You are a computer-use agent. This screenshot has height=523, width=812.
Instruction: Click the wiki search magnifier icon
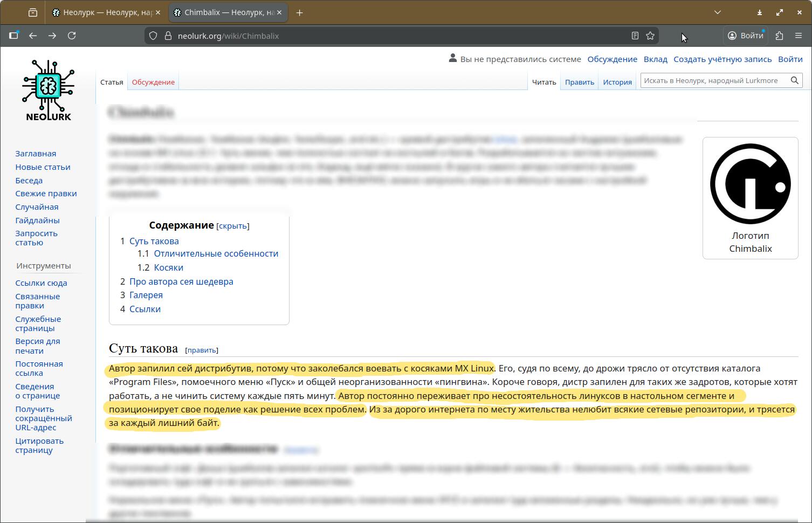795,80
